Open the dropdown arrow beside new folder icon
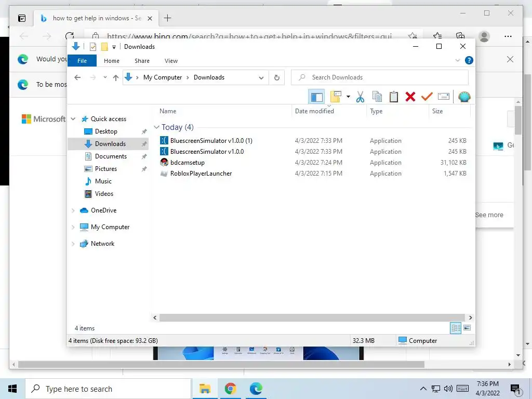 [x=348, y=97]
